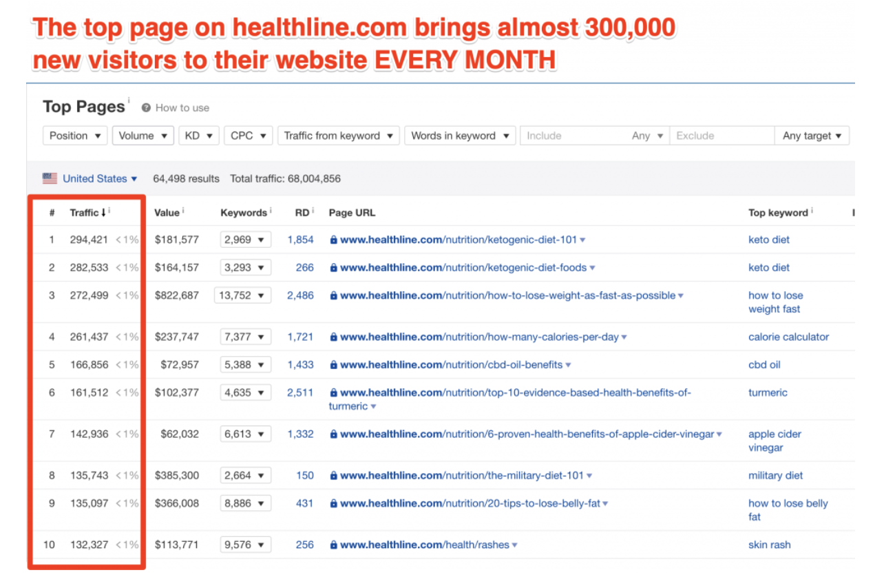Open referring domains count 1,854
This screenshot has height=588, width=895.
(x=300, y=240)
